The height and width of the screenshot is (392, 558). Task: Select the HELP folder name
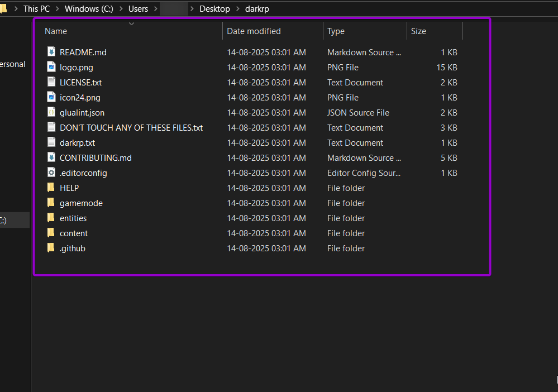[69, 188]
